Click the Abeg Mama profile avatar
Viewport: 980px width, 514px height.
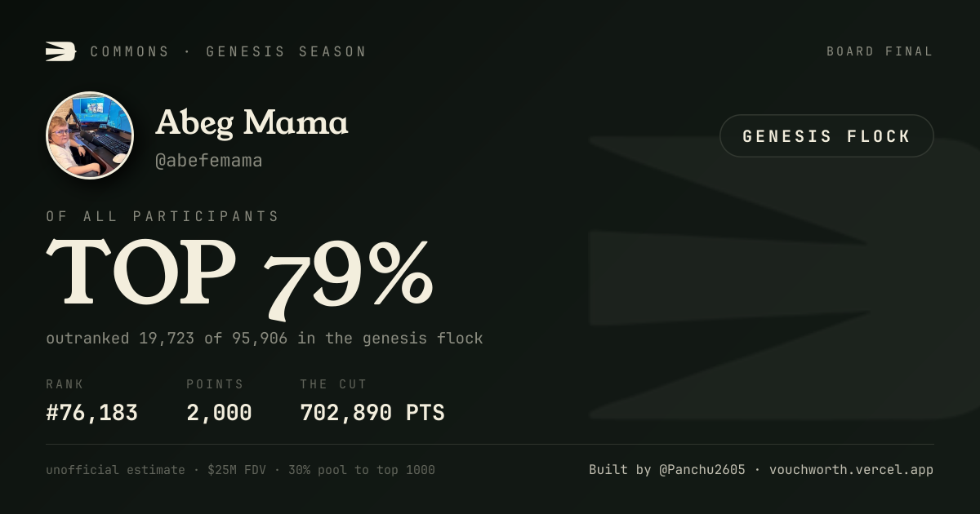click(90, 135)
